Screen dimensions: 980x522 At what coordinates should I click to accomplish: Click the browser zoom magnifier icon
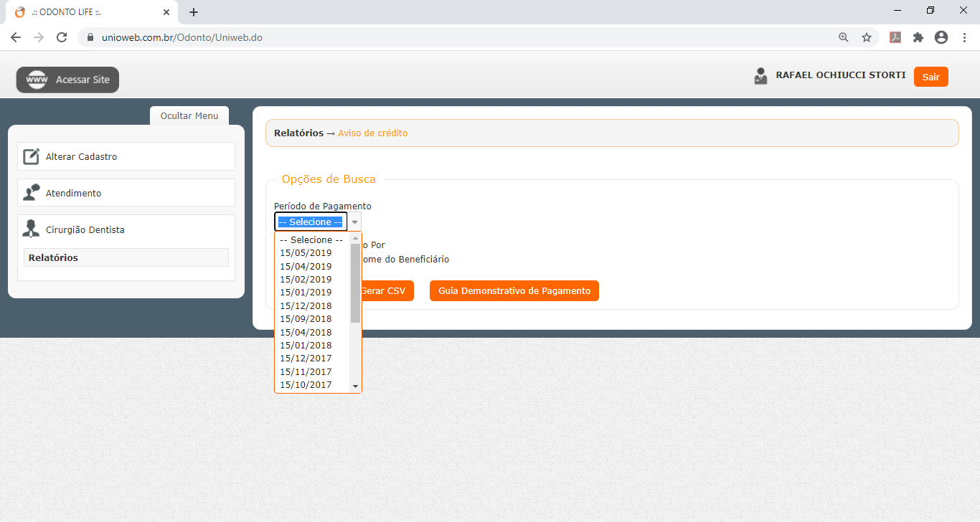coord(844,37)
